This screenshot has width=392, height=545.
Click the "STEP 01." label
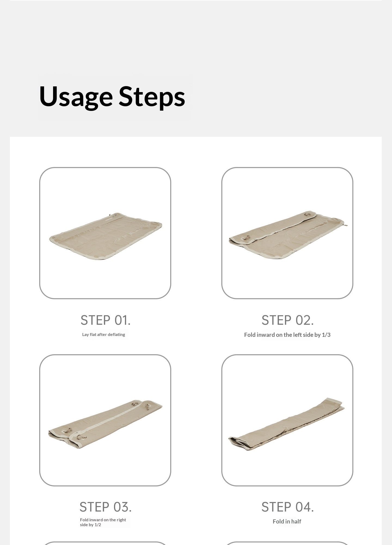106,320
